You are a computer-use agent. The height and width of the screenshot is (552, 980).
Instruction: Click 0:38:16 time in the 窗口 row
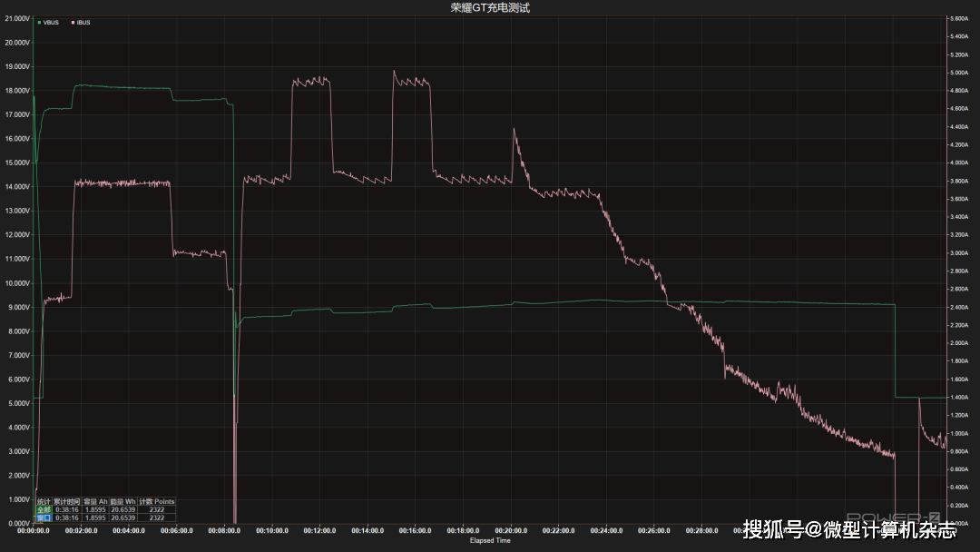[x=67, y=518]
